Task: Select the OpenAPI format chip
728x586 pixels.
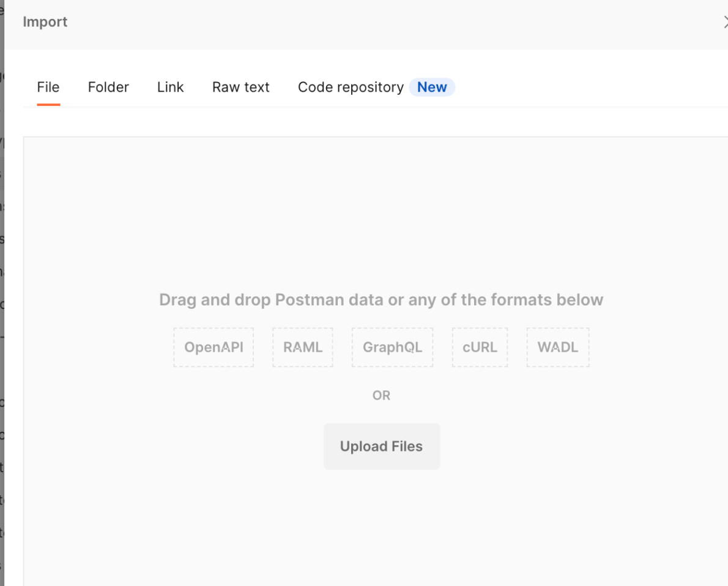Action: (x=213, y=347)
